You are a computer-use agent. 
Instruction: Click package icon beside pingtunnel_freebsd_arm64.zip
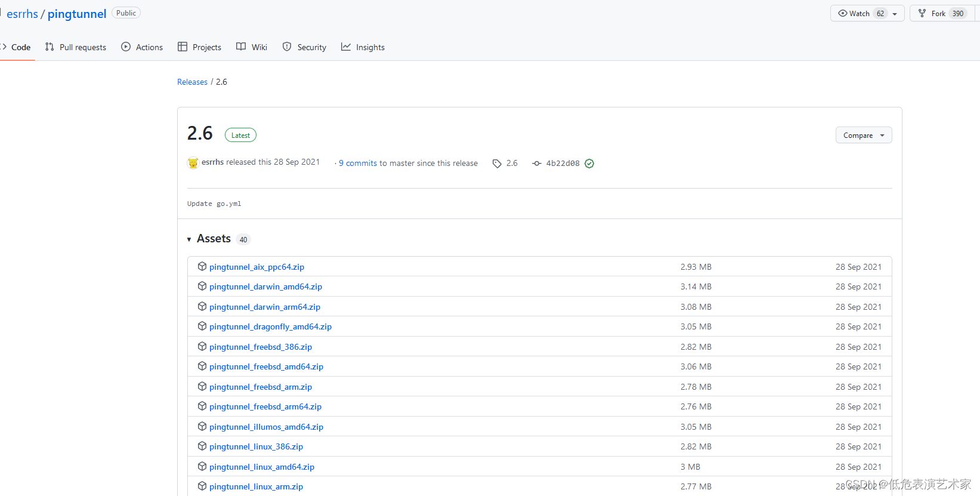coord(202,406)
